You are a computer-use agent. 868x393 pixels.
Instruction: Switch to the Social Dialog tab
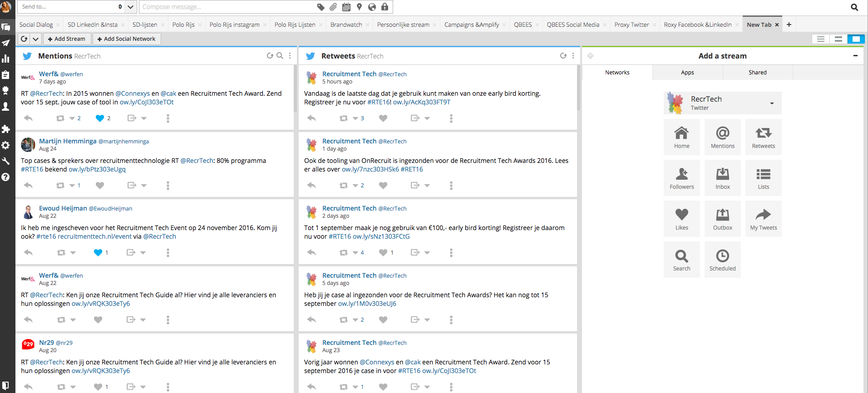pos(36,25)
